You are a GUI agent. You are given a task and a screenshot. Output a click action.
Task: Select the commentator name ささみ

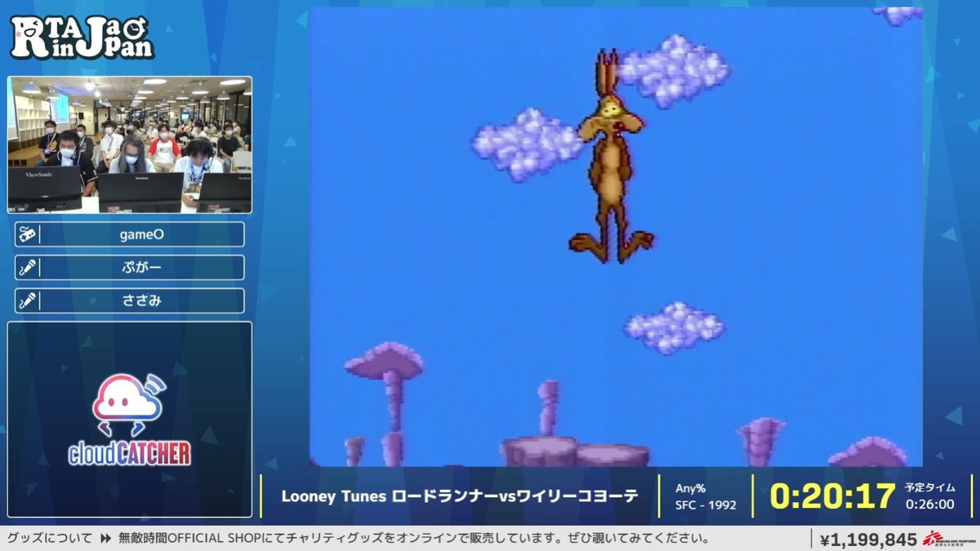click(x=142, y=300)
